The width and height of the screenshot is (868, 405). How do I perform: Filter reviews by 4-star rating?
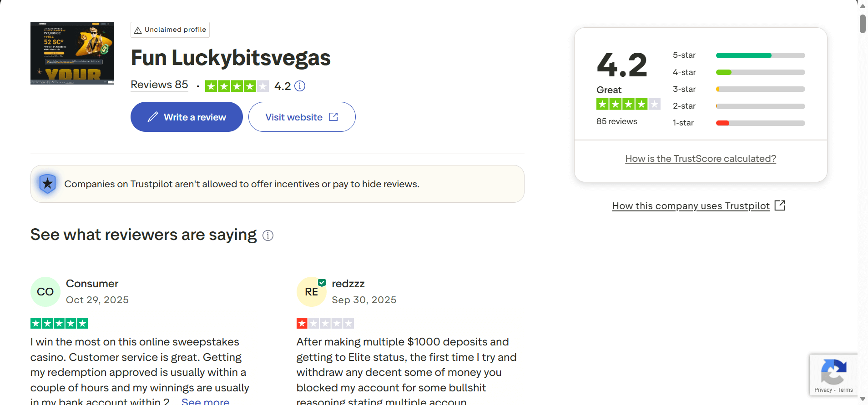760,72
